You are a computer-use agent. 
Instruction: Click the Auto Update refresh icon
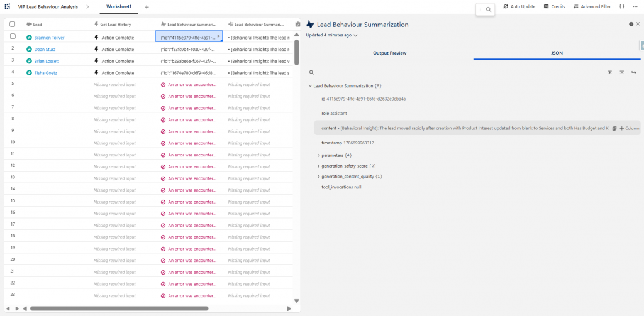pos(506,6)
